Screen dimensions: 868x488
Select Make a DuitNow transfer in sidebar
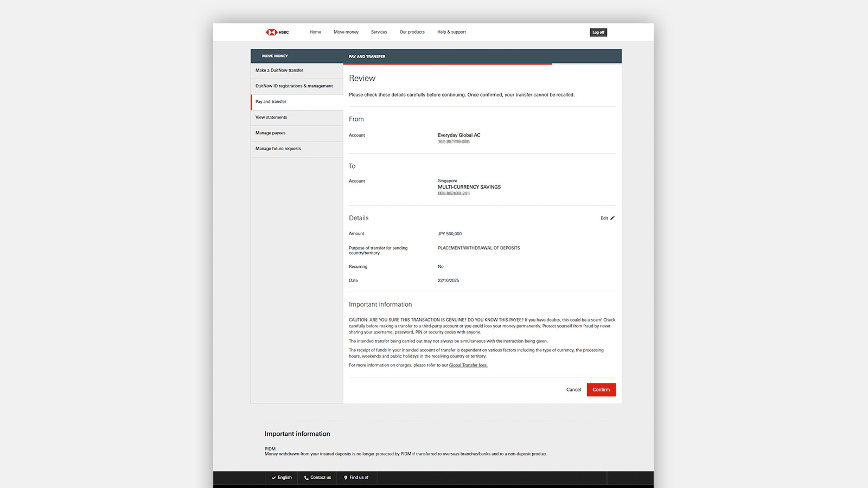pos(279,70)
